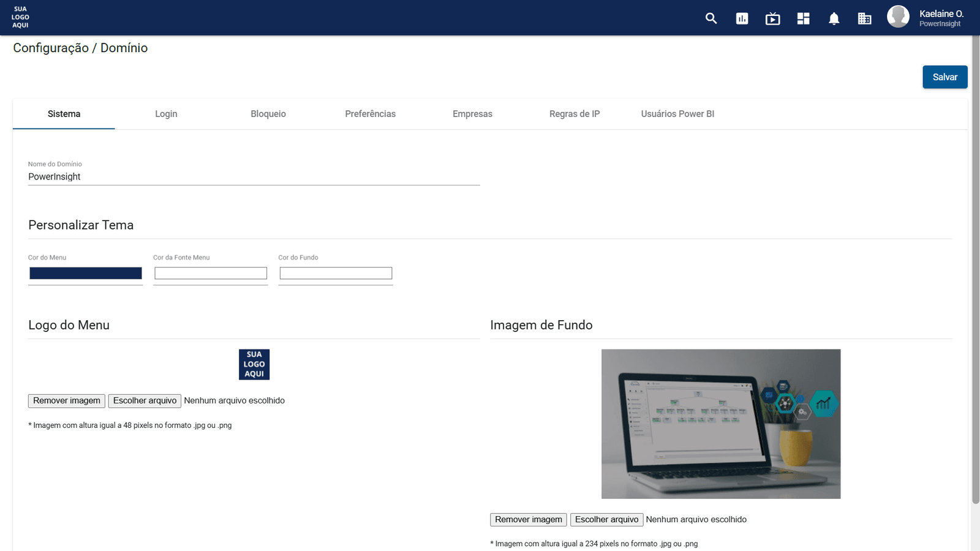Open the reports chart icon
980x551 pixels.
(x=742, y=18)
